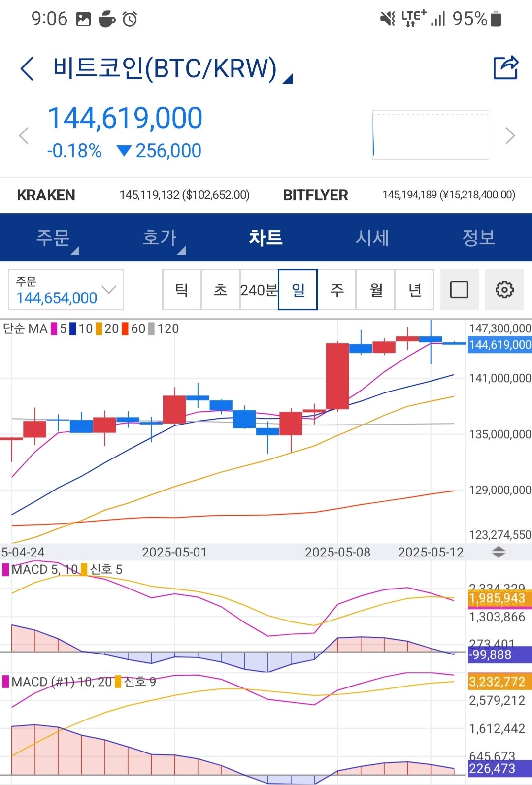
Task: Tap the 144,619,000 price tag on axis
Action: coord(499,345)
